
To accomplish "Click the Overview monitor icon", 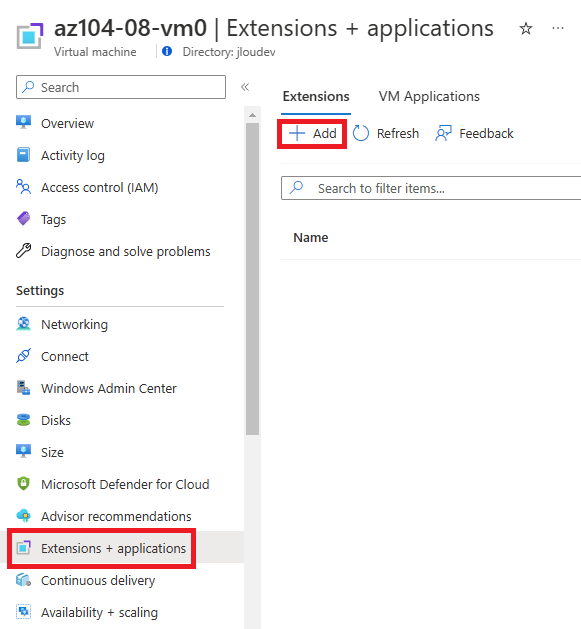I will tap(23, 122).
